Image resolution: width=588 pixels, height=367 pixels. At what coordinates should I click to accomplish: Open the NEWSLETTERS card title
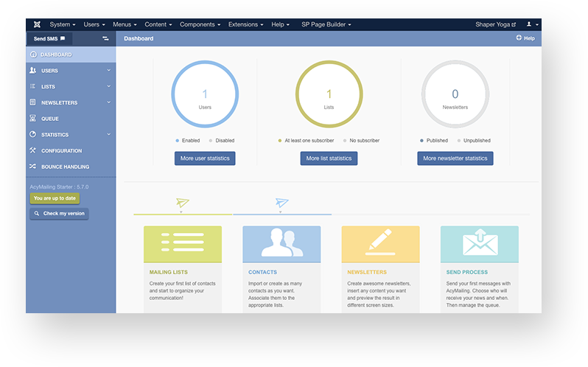367,272
